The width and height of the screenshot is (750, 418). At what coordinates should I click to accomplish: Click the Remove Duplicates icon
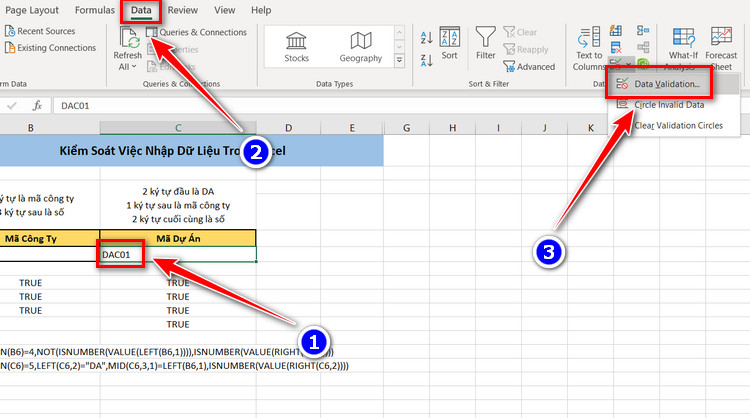click(x=616, y=47)
